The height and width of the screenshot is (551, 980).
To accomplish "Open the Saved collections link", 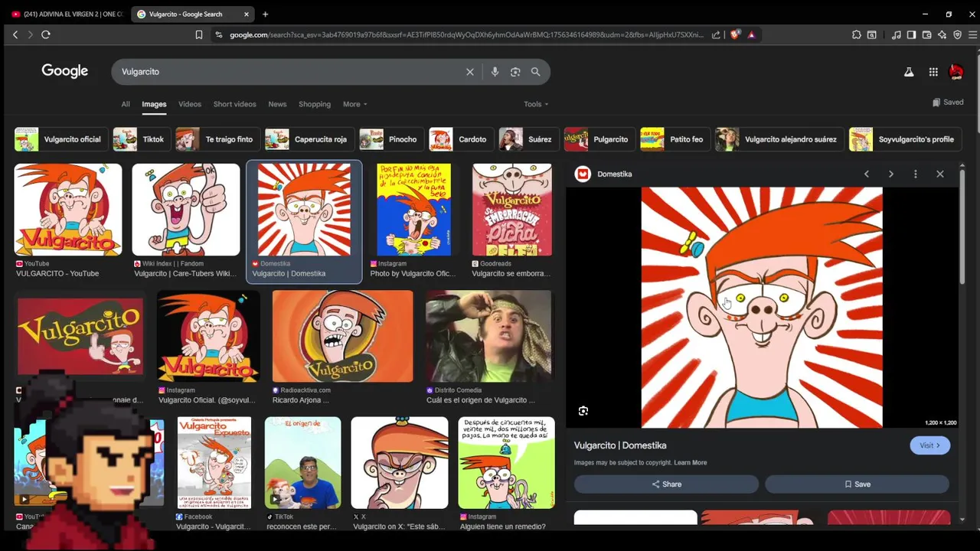I will coord(948,103).
